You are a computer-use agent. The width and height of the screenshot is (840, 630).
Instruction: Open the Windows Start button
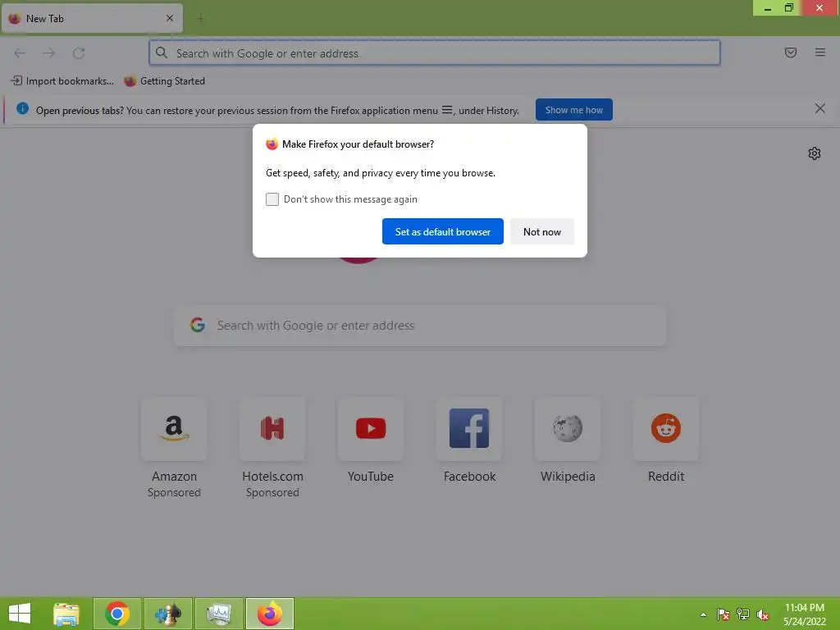pyautogui.click(x=20, y=614)
